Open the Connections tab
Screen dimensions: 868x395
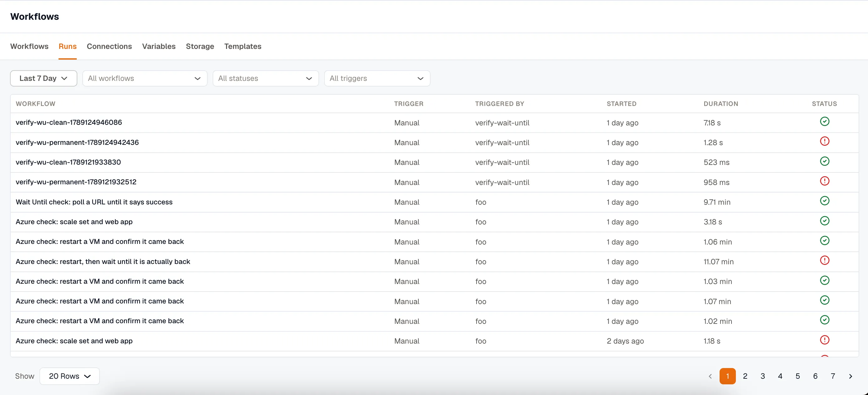(109, 46)
